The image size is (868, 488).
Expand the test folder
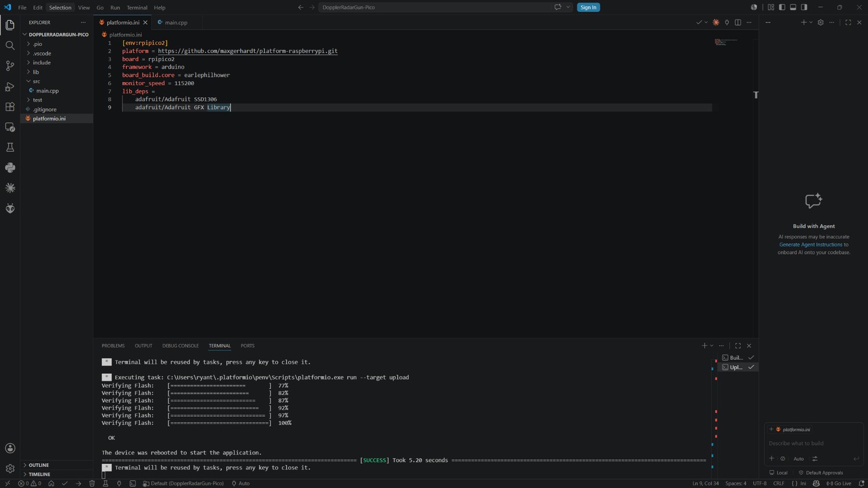pyautogui.click(x=57, y=100)
